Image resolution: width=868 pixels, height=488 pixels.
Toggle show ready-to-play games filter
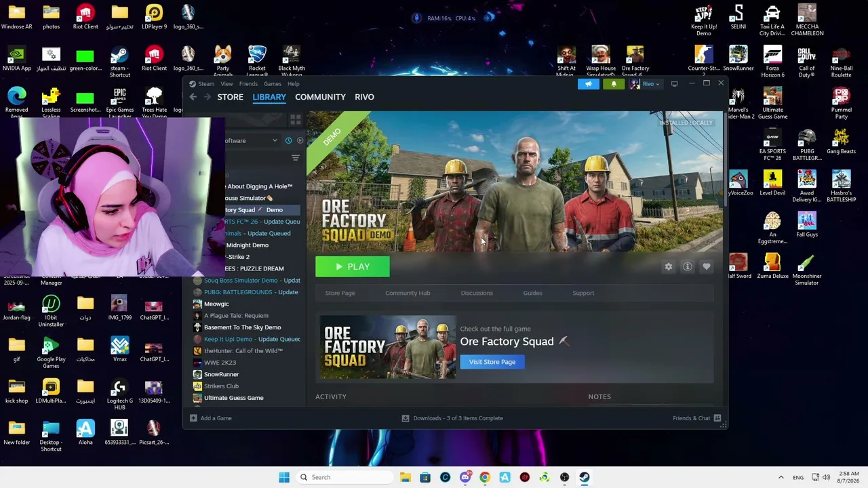click(x=300, y=140)
